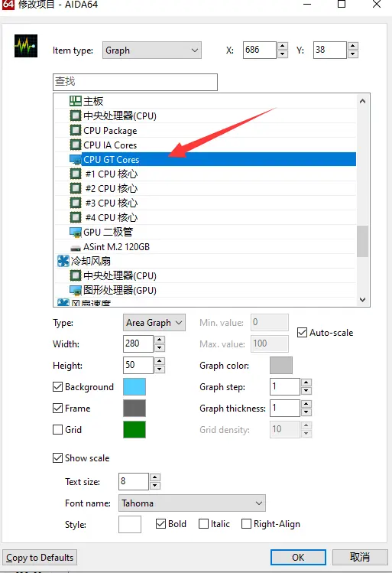The height and width of the screenshot is (573, 392).
Task: Click the fan icon beside 冷却风扇
Action: click(63, 261)
